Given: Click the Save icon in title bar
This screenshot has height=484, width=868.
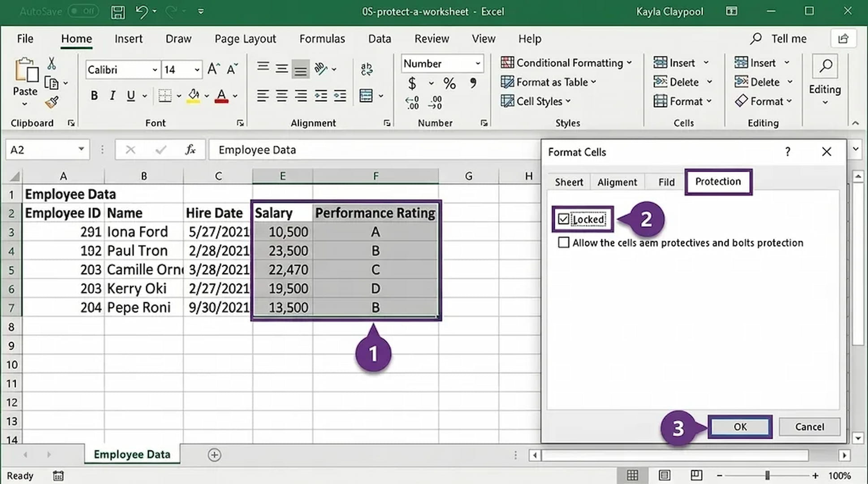Looking at the screenshot, I should click(118, 12).
